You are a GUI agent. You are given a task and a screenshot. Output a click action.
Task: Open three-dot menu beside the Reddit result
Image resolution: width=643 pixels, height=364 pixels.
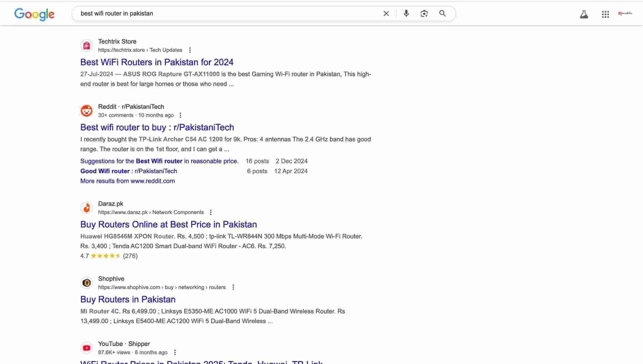pos(180,115)
